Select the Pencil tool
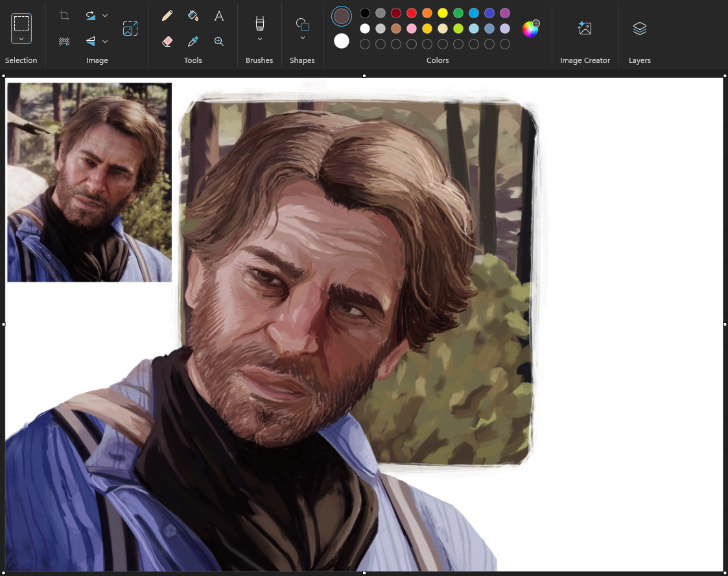This screenshot has height=576, width=728. point(167,16)
